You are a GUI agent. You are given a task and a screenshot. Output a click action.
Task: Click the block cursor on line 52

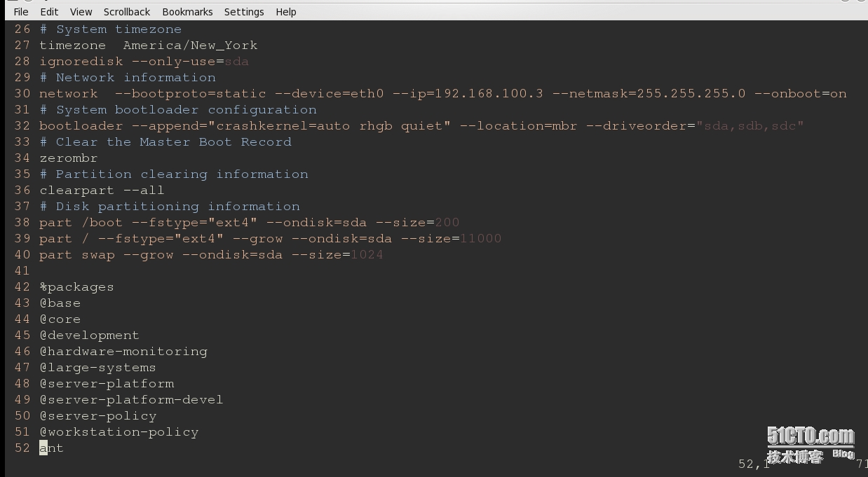coord(43,448)
